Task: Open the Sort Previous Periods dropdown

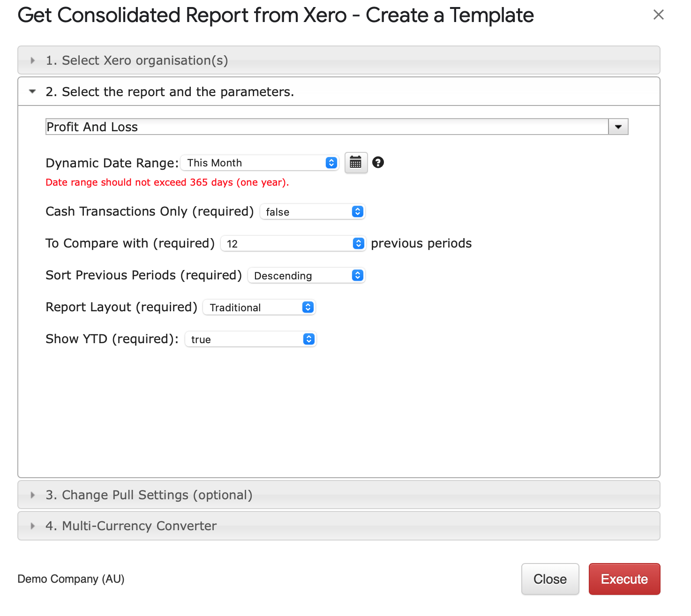Action: 306,275
